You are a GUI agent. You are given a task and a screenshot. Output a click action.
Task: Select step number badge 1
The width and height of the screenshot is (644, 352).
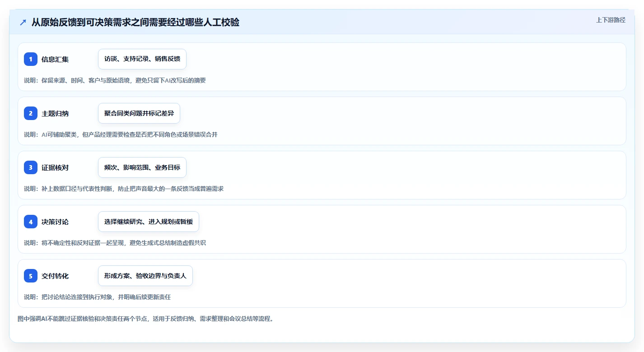point(31,59)
